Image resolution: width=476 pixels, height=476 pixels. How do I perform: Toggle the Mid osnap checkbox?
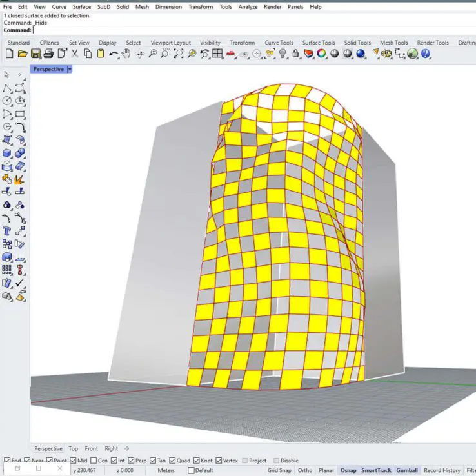72,461
